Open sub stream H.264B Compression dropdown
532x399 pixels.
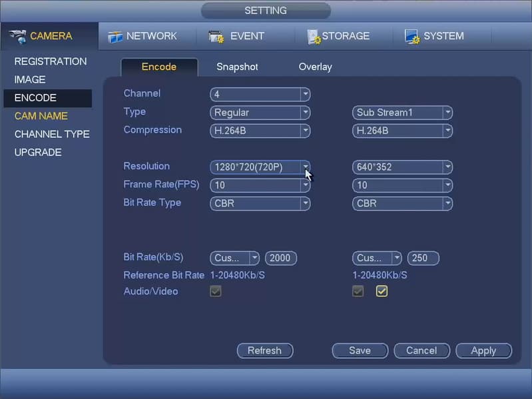point(402,131)
